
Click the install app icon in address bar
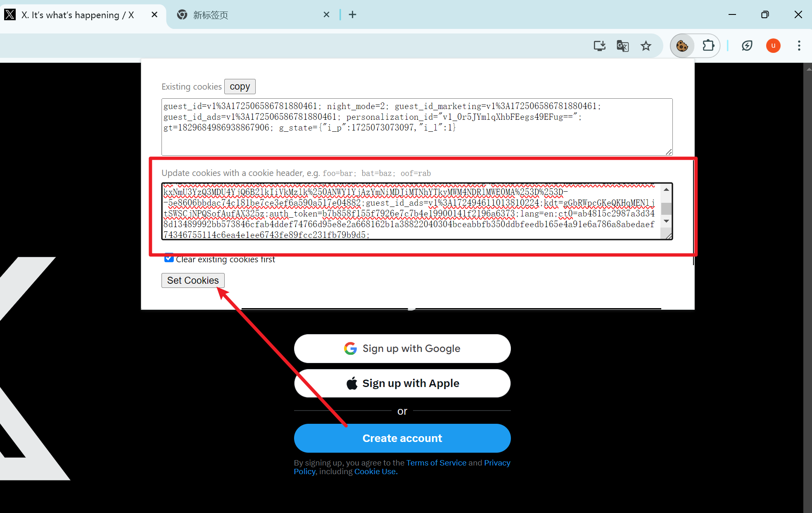[599, 46]
